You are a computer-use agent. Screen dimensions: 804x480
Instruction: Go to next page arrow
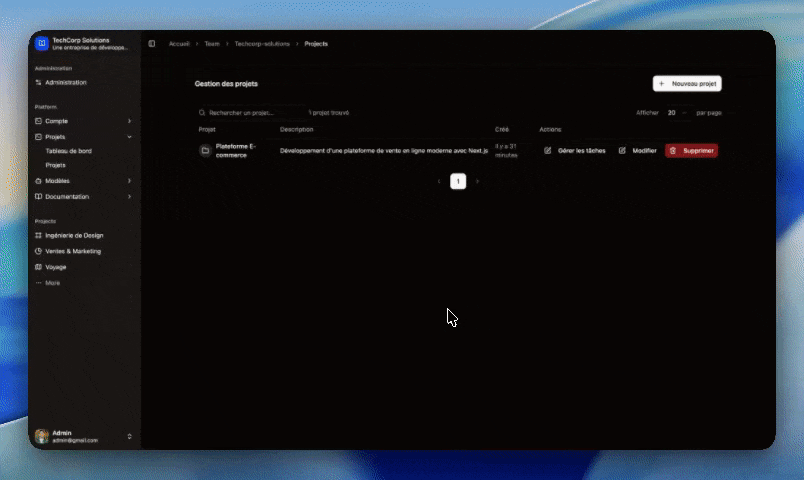point(477,181)
